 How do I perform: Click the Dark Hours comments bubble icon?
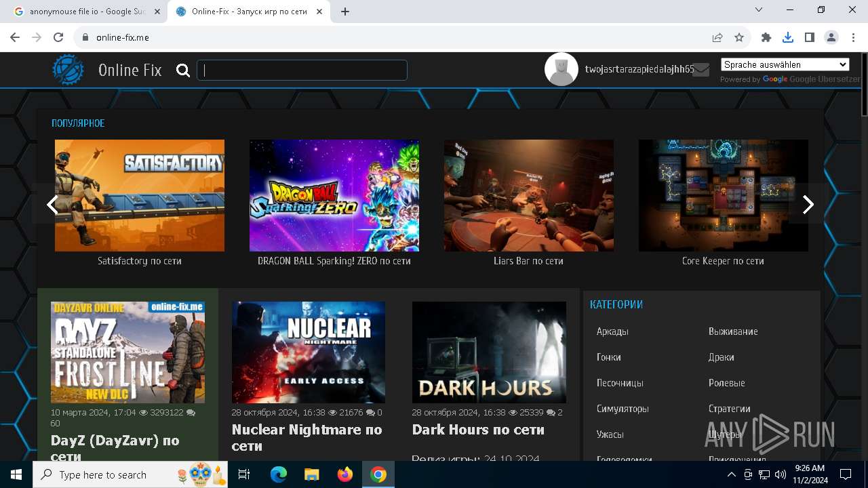coord(551,412)
